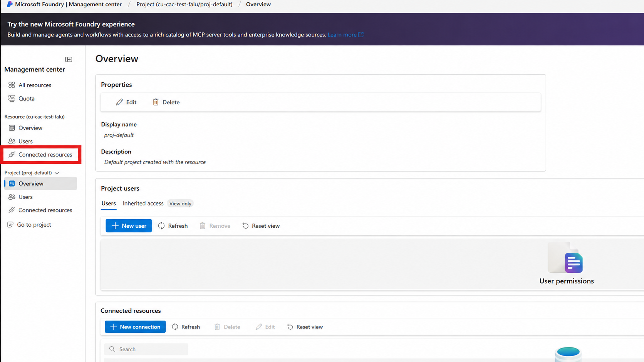Click the external link icon after Learn more

pyautogui.click(x=361, y=35)
